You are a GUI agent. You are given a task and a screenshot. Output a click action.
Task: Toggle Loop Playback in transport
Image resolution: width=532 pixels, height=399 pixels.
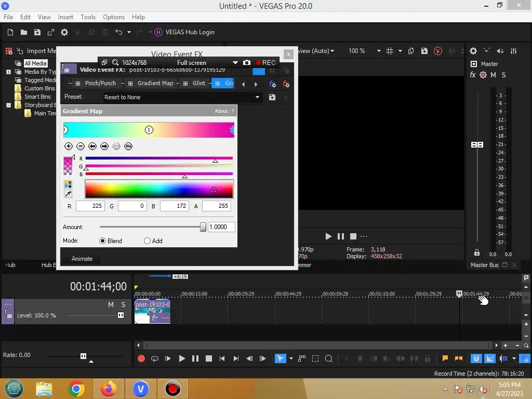coord(155,358)
